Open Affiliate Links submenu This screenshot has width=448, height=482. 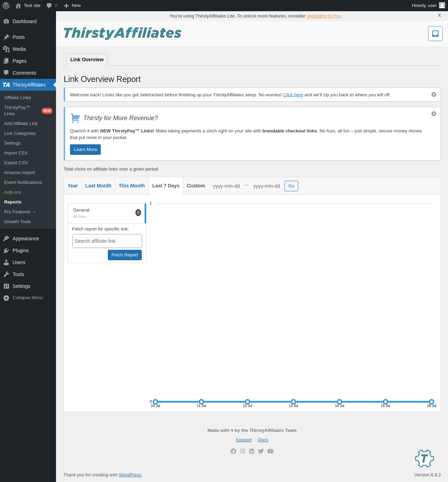click(28, 98)
